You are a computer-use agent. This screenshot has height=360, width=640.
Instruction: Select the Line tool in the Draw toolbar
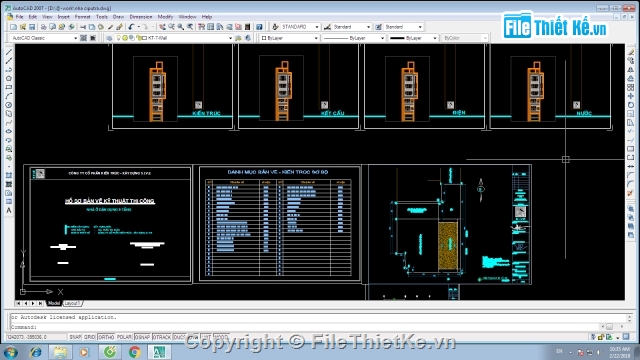click(9, 52)
